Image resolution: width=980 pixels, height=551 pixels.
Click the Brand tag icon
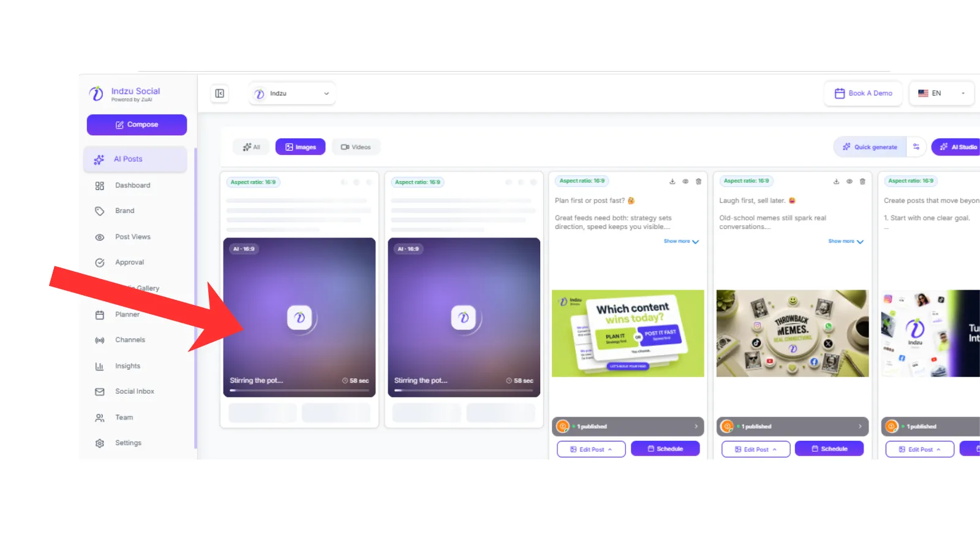click(x=100, y=211)
